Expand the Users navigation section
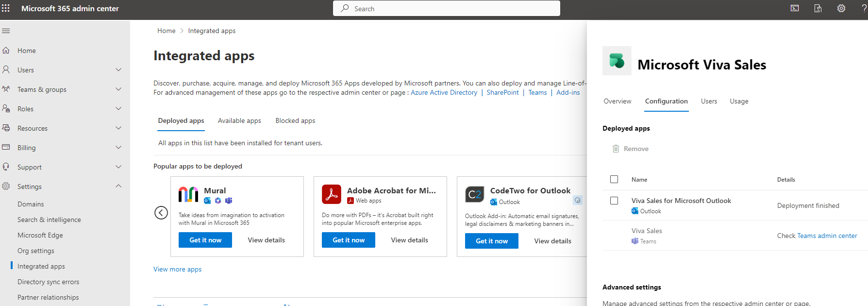Image resolution: width=868 pixels, height=306 pixels. click(x=118, y=70)
